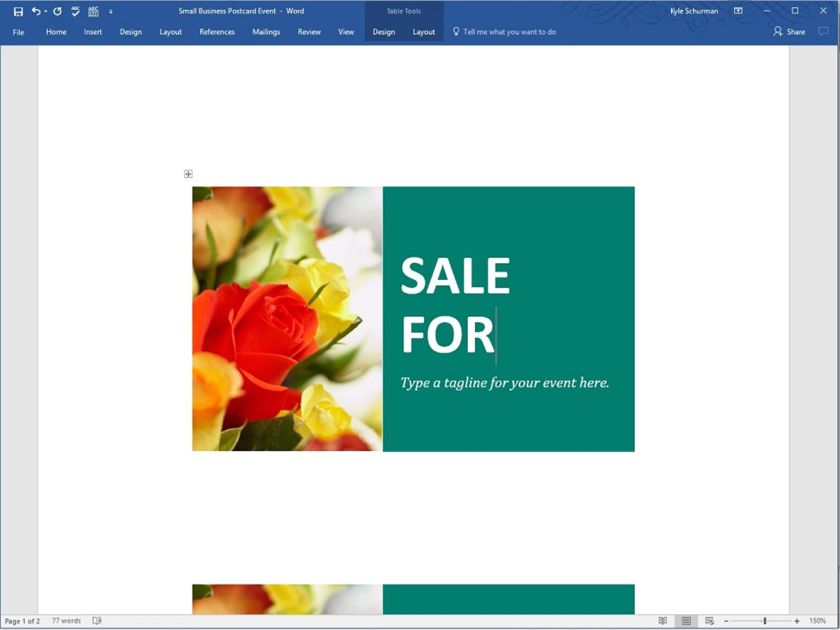Redo the last action

click(58, 11)
